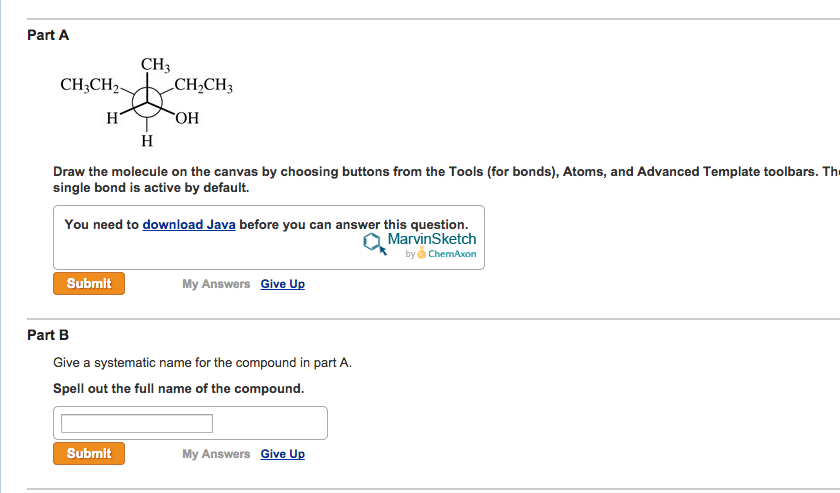View My Answers for Part B
The image size is (840, 493).
(216, 454)
